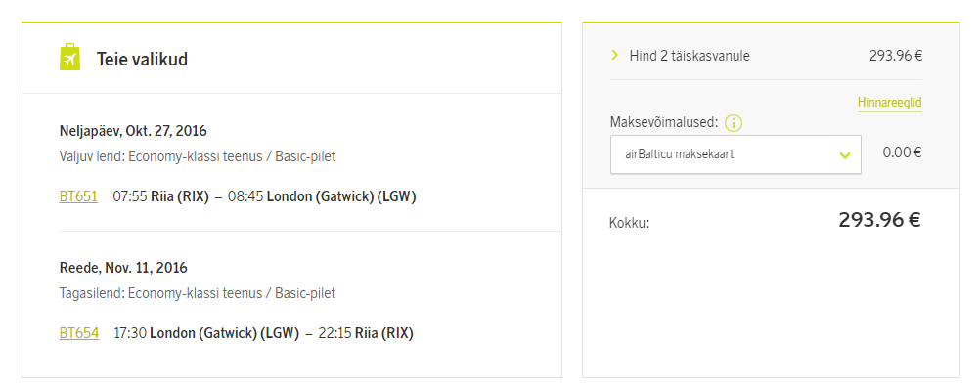
Task: Click the 293.96 € price beside adult fare
Action: [896, 56]
